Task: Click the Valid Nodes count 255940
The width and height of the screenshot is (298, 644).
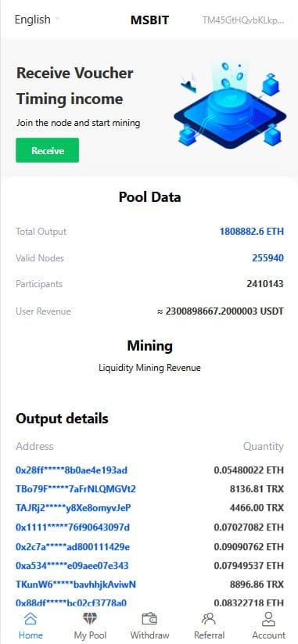Action: tap(267, 258)
